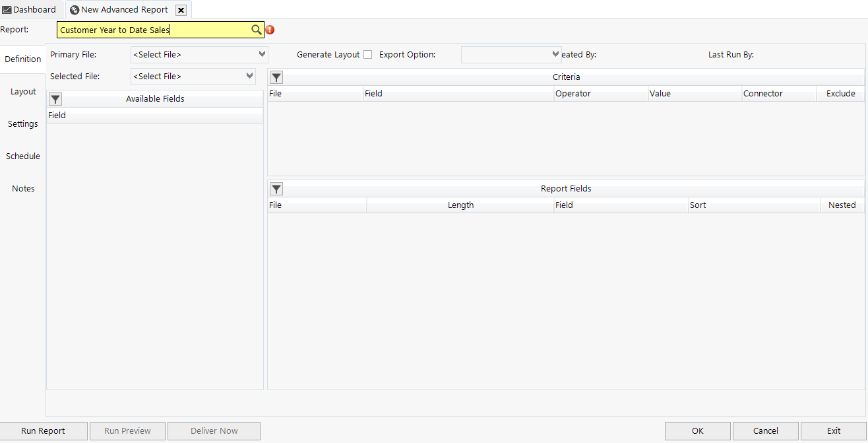Click the icon on the New Advanced Report tab
Viewport: 868px width, 443px height.
click(x=73, y=9)
